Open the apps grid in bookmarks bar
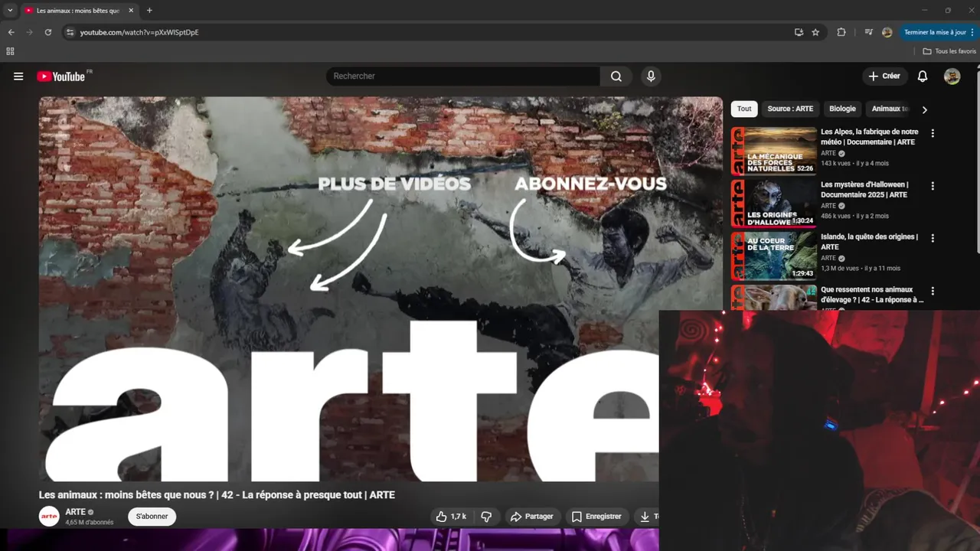 click(10, 51)
